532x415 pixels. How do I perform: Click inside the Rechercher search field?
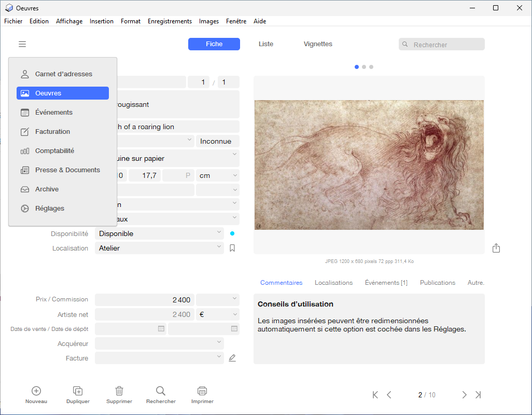446,44
